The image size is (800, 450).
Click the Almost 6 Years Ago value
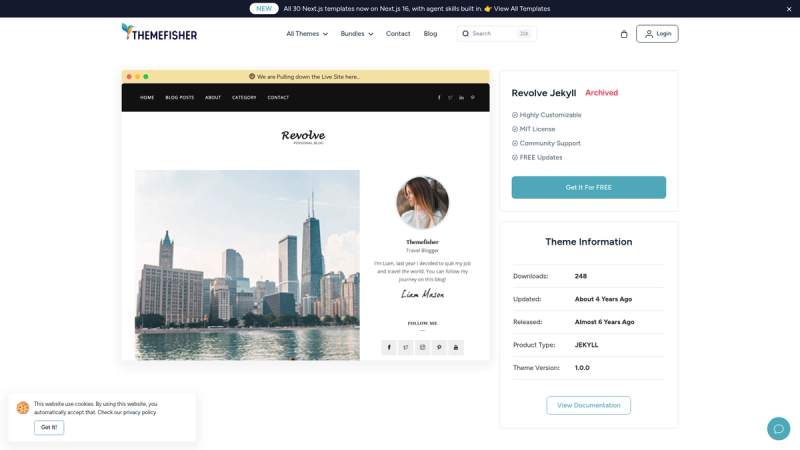pos(604,322)
